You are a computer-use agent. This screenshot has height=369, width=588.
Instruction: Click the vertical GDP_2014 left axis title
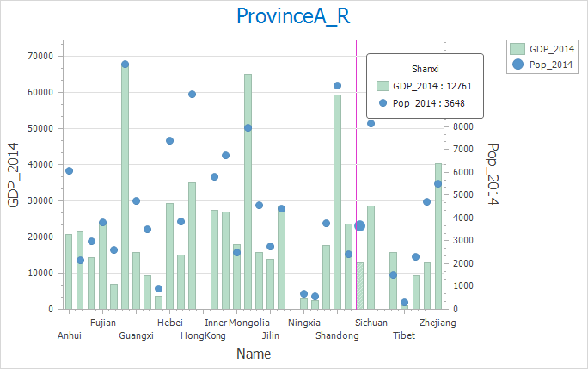click(15, 175)
